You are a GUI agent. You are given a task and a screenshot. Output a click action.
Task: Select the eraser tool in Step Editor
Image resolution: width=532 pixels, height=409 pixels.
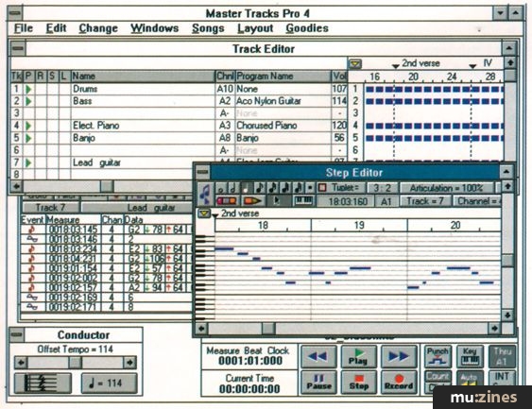(227, 201)
